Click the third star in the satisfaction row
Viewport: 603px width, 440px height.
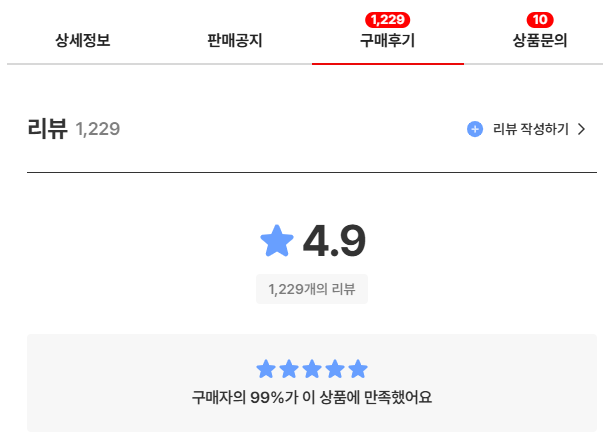[x=312, y=369]
